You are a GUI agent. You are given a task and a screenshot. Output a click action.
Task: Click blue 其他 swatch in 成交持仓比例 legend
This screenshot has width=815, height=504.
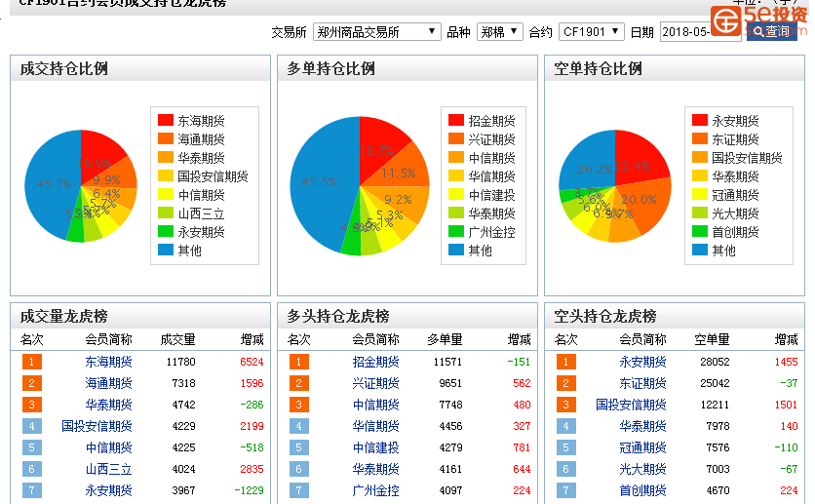(166, 250)
